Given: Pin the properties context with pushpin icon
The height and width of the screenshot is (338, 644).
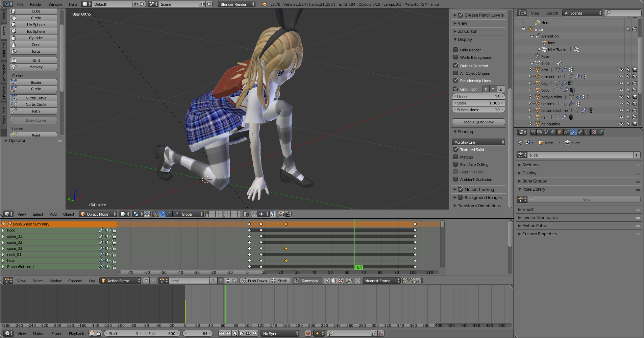Looking at the screenshot, I should click(520, 143).
